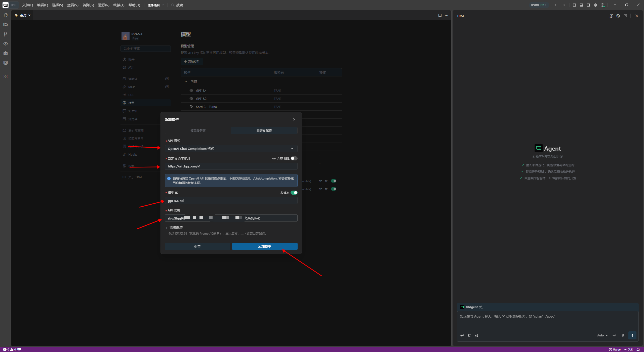This screenshot has width=644, height=352.
Task: Switch to the 模型服务商 tab
Action: [198, 130]
